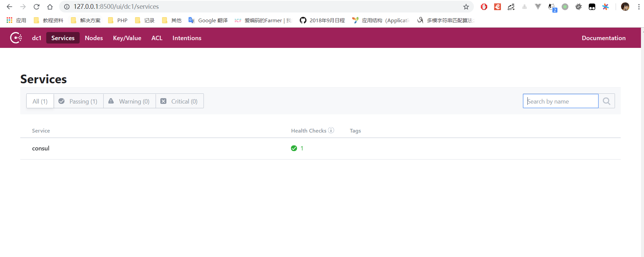Screen dimensions: 644x257
Task: Open the Key/Value section
Action: tap(127, 38)
